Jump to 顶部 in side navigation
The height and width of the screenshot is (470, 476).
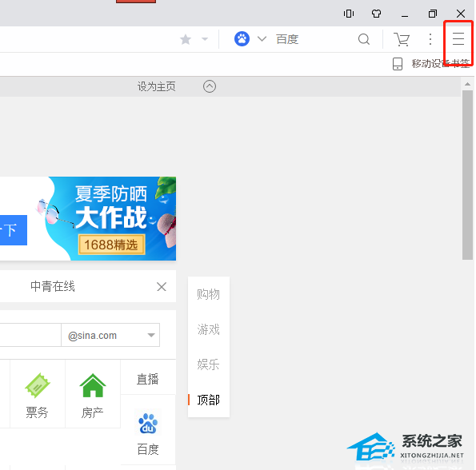click(x=208, y=400)
